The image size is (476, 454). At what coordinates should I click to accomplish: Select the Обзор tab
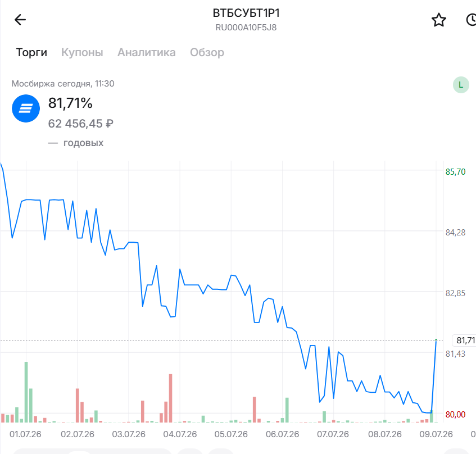click(207, 52)
